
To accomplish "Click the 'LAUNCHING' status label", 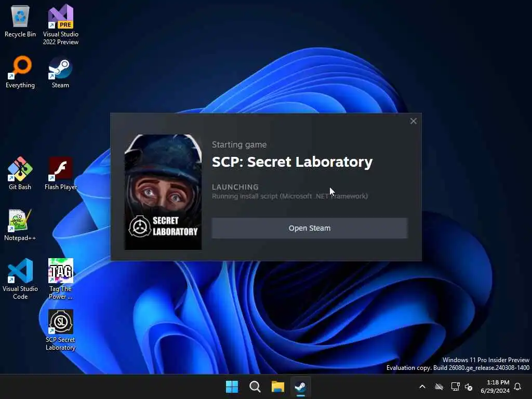I will click(235, 187).
